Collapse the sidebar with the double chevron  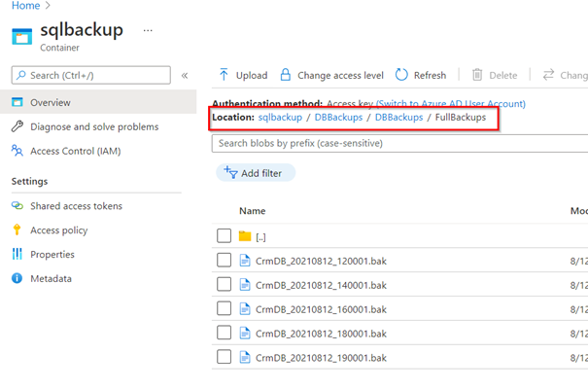[x=185, y=76]
